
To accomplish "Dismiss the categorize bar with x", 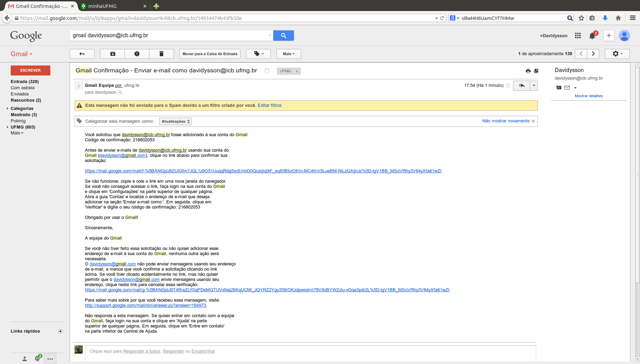I will coord(533,121).
